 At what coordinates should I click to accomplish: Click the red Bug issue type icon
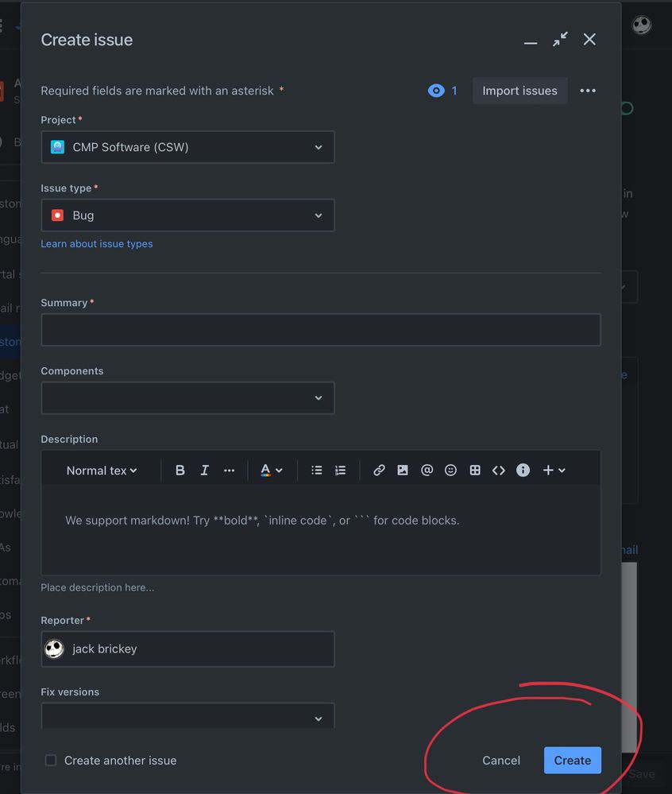click(x=58, y=215)
